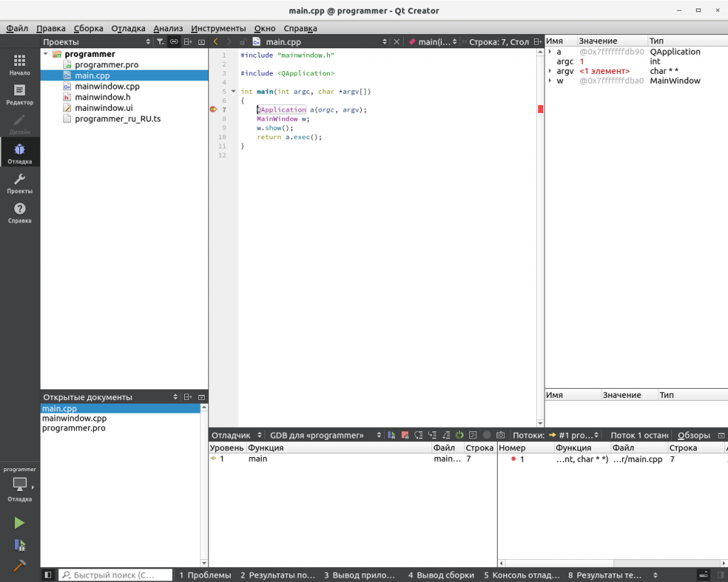This screenshot has height=582, width=728.
Task: Select breakpoint number 1 row
Action: pos(612,459)
